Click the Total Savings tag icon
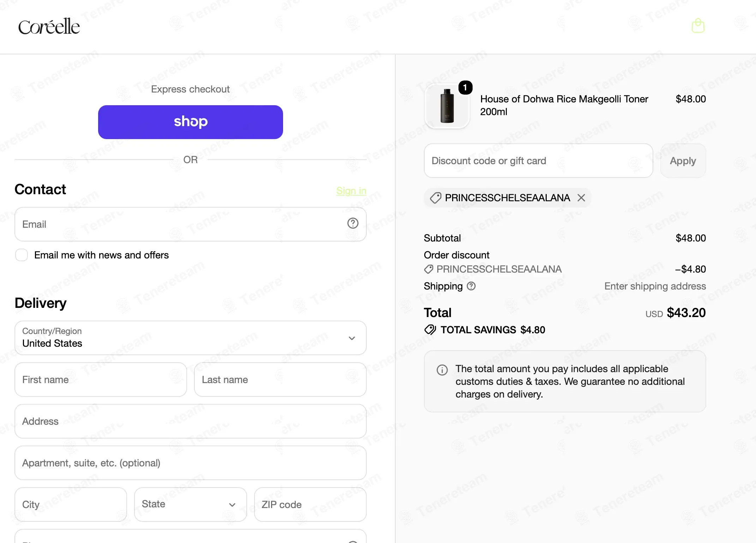The height and width of the screenshot is (543, 756). coord(430,330)
